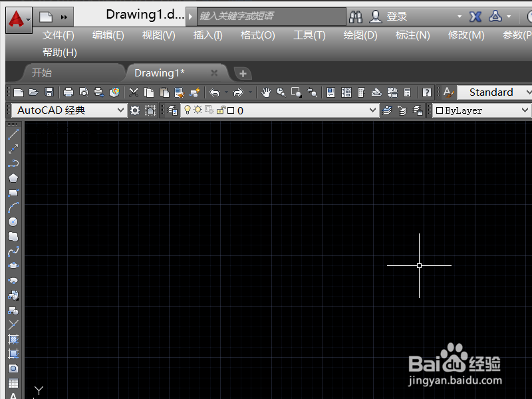Viewport: 532px width, 399px height.
Task: Toggle layer 0 lock padlock icon
Action: [221, 110]
